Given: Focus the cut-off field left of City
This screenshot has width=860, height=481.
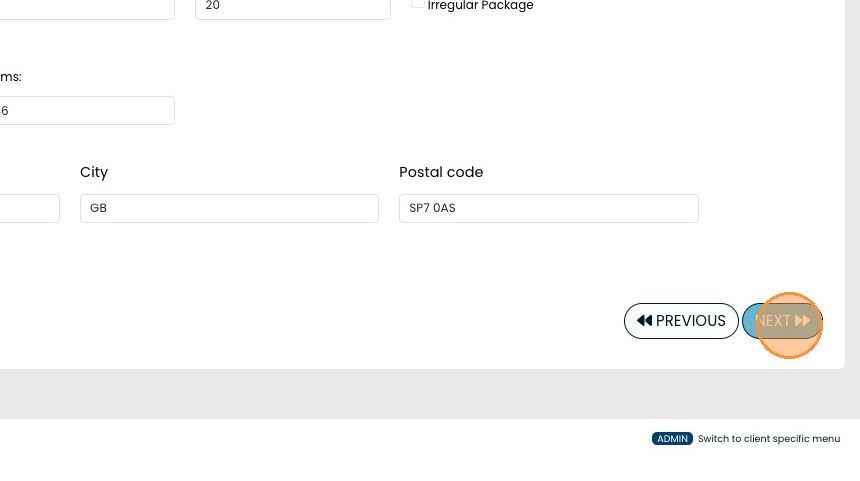Looking at the screenshot, I should (x=29, y=208).
